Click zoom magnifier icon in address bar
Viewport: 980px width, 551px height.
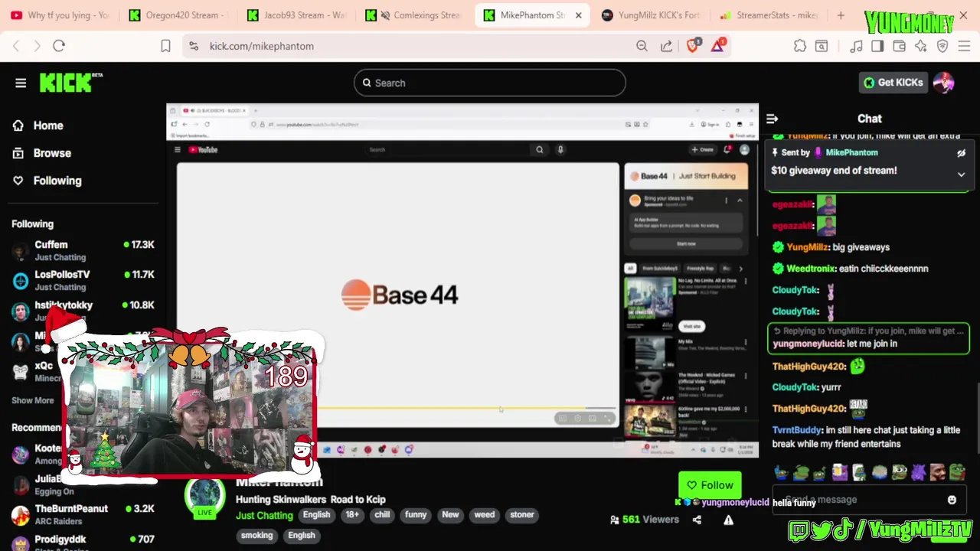pyautogui.click(x=642, y=46)
